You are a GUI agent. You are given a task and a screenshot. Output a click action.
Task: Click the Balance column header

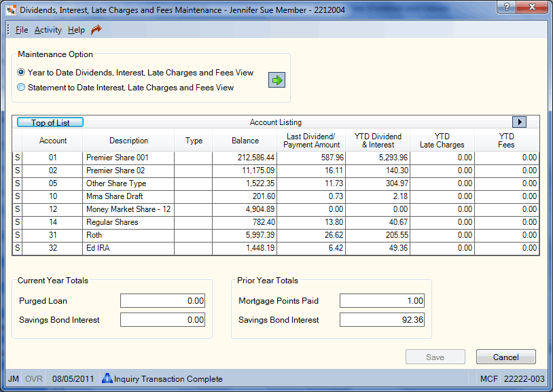245,141
